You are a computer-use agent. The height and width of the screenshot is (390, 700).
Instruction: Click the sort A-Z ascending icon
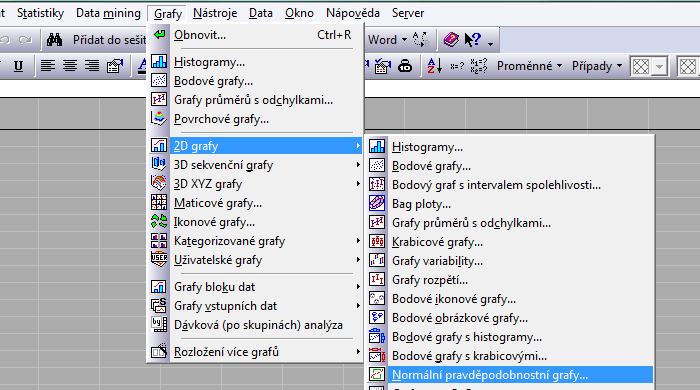pos(434,66)
